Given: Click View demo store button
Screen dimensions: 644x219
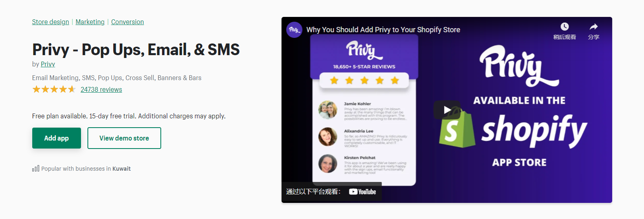Looking at the screenshot, I should 124,138.
